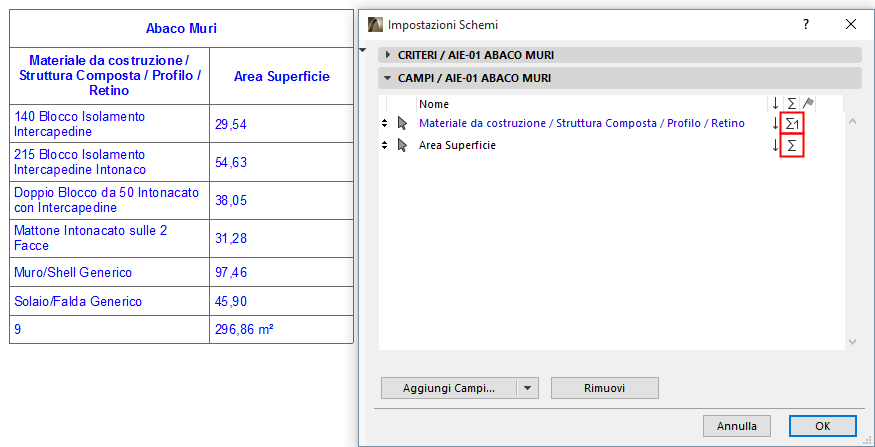Click sort arrow of Area Superficie field

775,146
